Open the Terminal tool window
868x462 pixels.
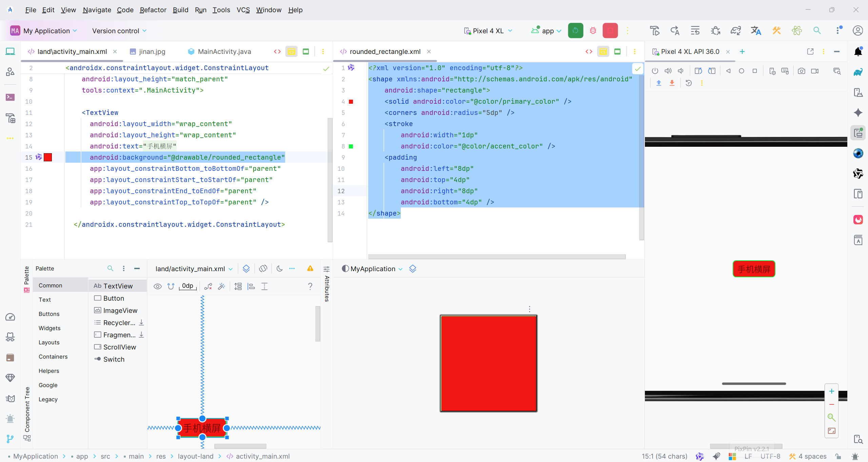click(x=10, y=97)
